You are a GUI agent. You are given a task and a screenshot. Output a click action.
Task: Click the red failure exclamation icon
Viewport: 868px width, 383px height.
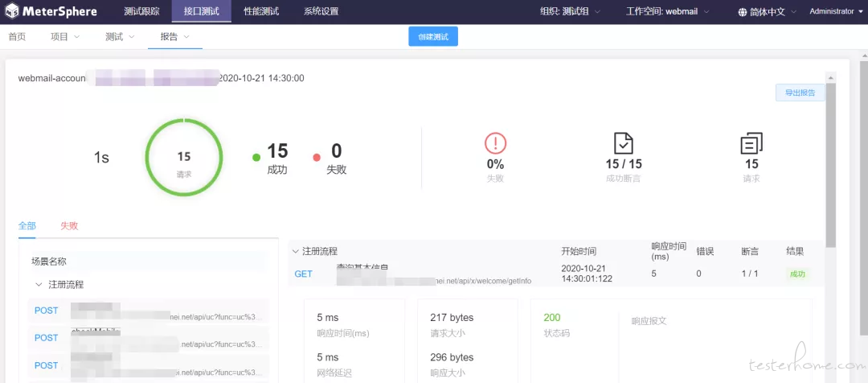[495, 143]
